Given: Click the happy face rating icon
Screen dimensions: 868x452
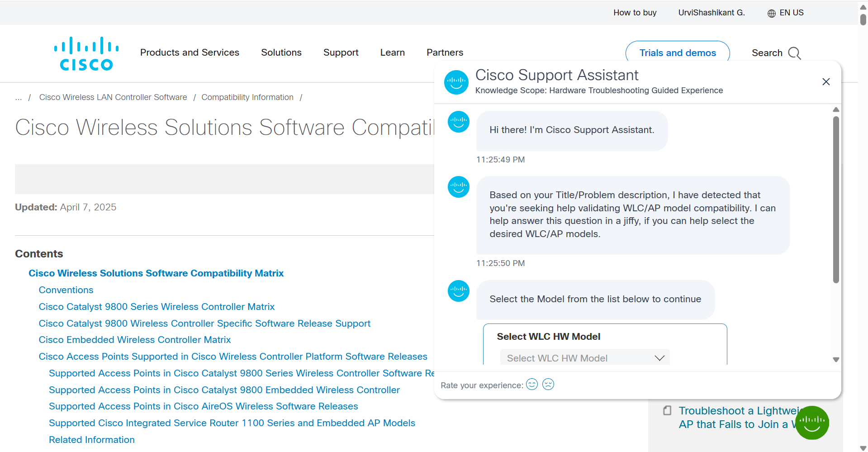Looking at the screenshot, I should coord(532,385).
